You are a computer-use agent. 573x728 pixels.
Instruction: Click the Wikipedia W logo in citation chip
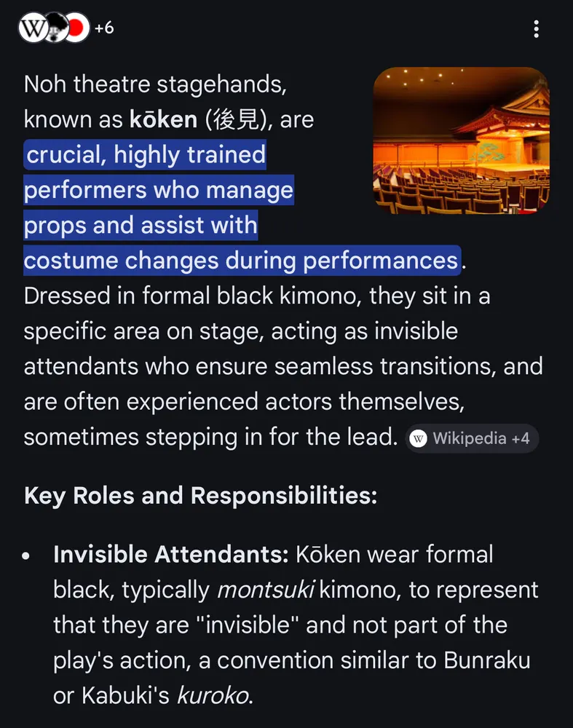pyautogui.click(x=419, y=438)
